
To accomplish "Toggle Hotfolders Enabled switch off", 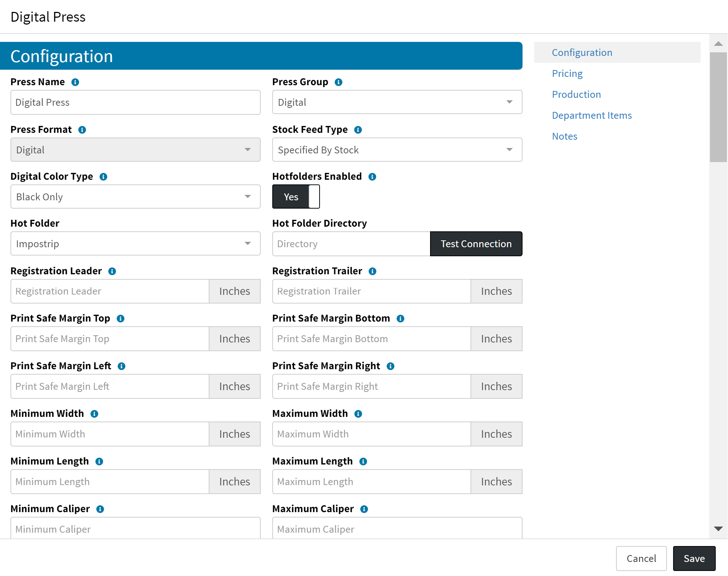I will click(296, 197).
